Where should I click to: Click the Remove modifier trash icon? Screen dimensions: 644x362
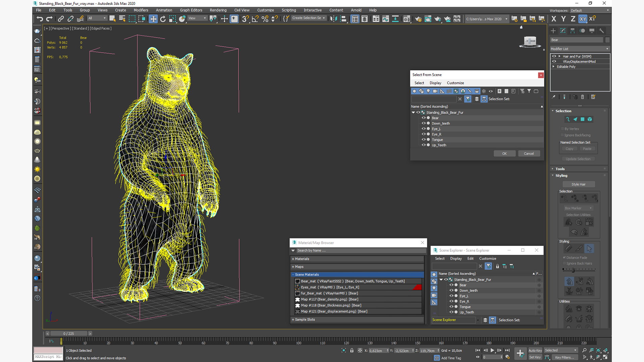(x=583, y=97)
